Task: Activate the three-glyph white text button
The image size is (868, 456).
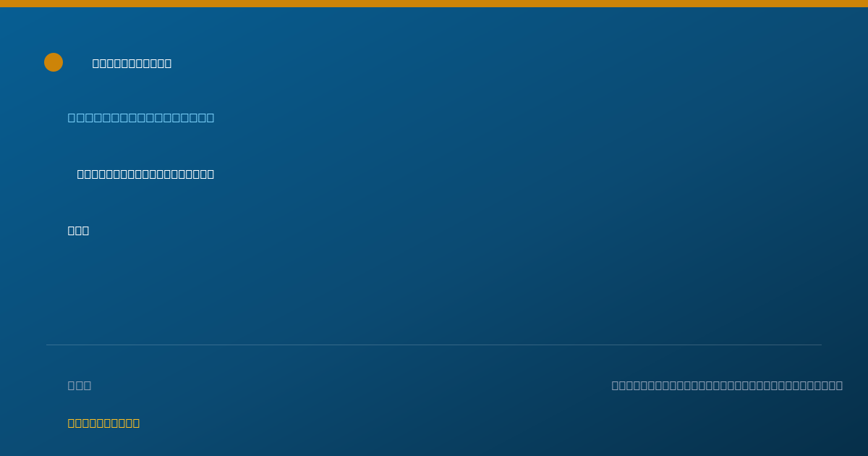Action: tap(78, 230)
